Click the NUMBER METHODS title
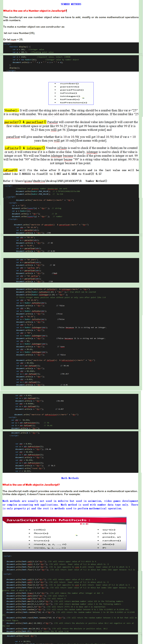 (x=71, y=4)
